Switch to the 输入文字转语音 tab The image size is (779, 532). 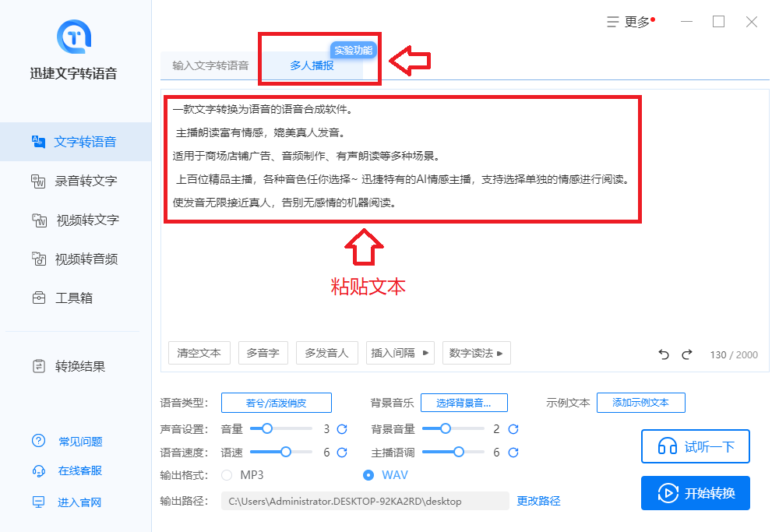pyautogui.click(x=210, y=65)
